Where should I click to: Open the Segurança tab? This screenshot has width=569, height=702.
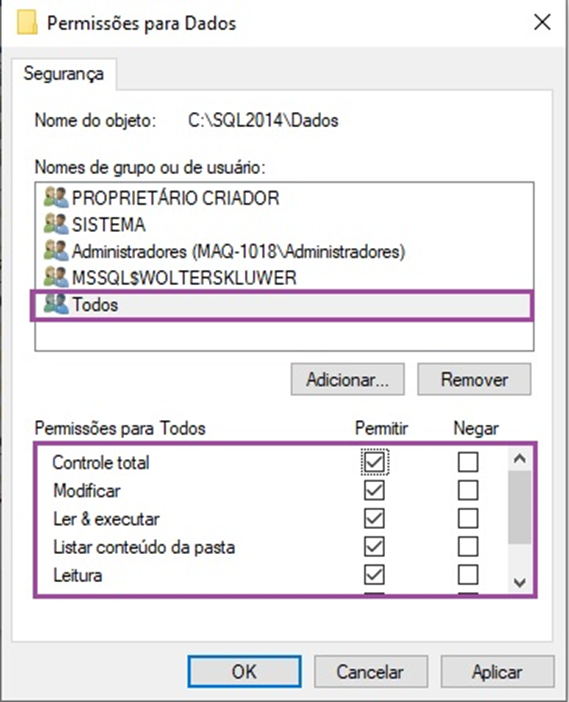pyautogui.click(x=64, y=74)
